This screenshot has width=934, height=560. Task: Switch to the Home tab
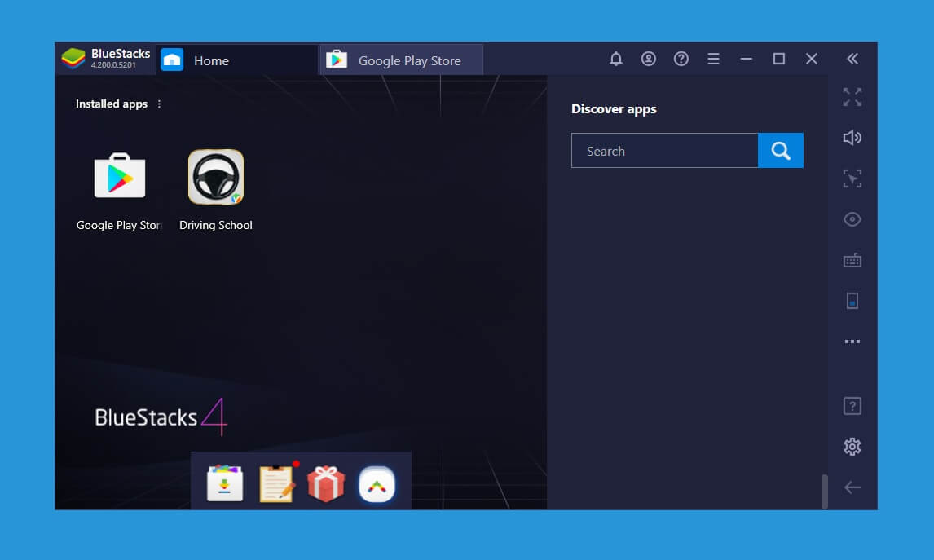tap(238, 60)
